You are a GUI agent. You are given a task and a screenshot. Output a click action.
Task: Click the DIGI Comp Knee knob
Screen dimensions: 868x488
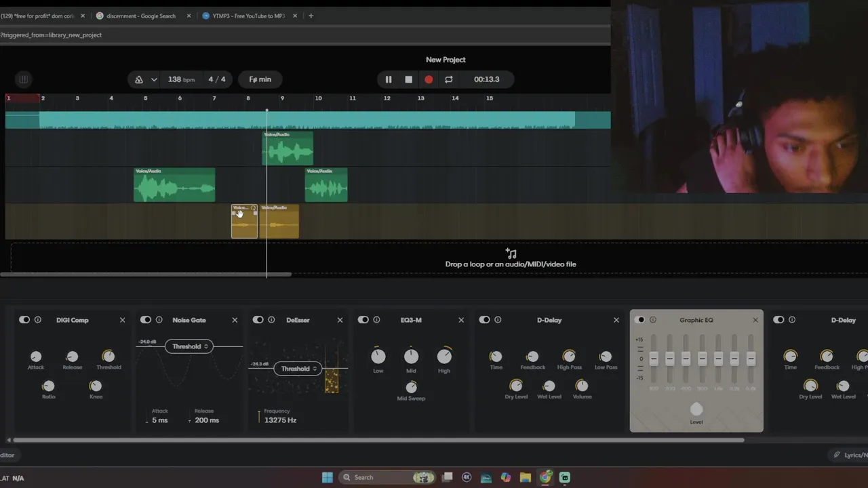click(96, 386)
